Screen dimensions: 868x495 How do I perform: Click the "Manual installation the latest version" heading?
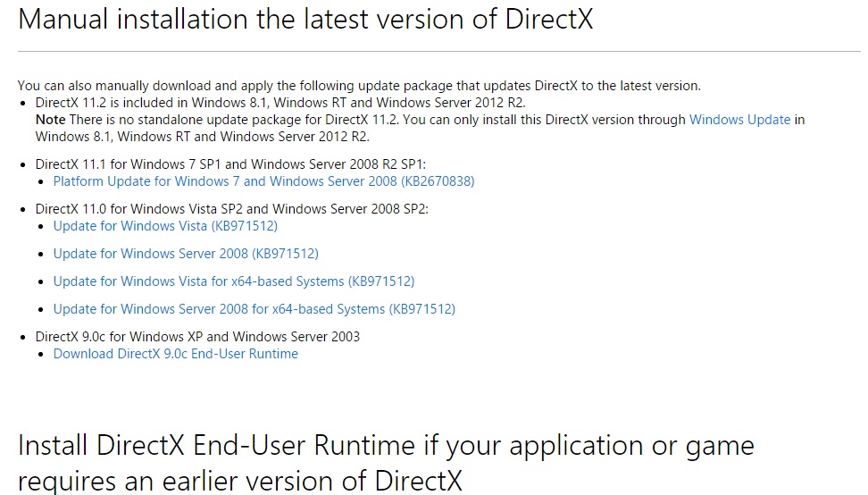click(x=305, y=20)
